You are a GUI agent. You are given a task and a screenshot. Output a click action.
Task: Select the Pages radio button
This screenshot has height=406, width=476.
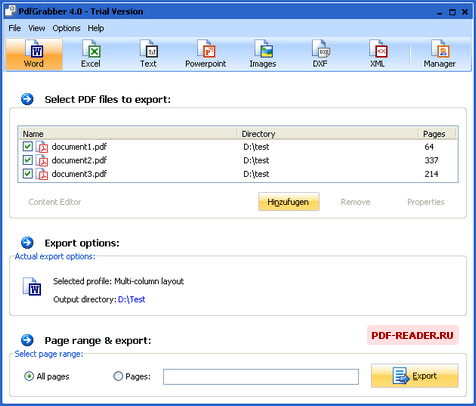coord(118,376)
